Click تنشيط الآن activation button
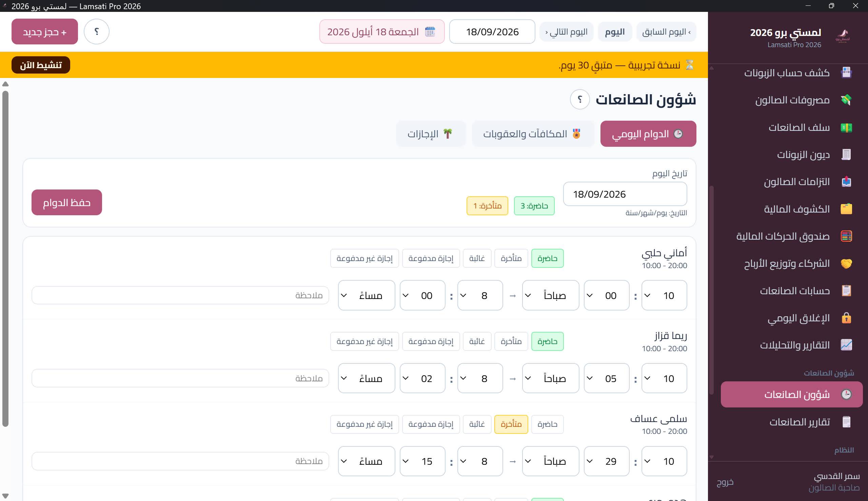The width and height of the screenshot is (868, 501). 41,65
